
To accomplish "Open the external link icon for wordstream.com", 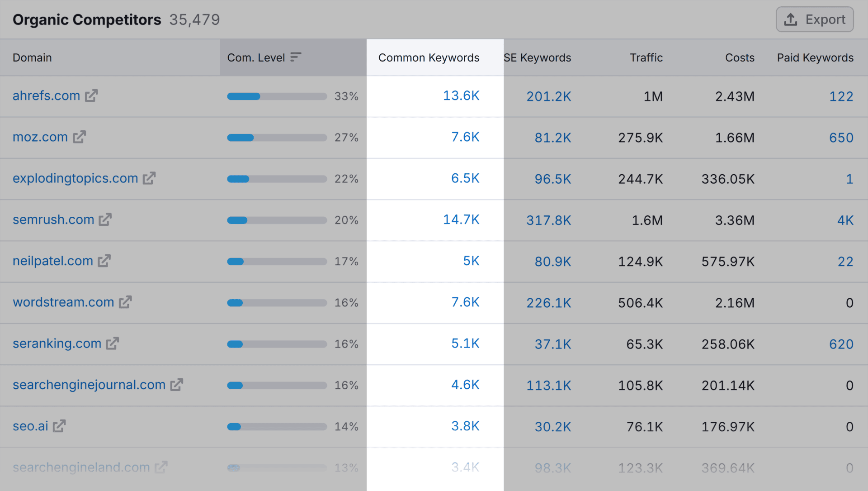I will point(125,302).
